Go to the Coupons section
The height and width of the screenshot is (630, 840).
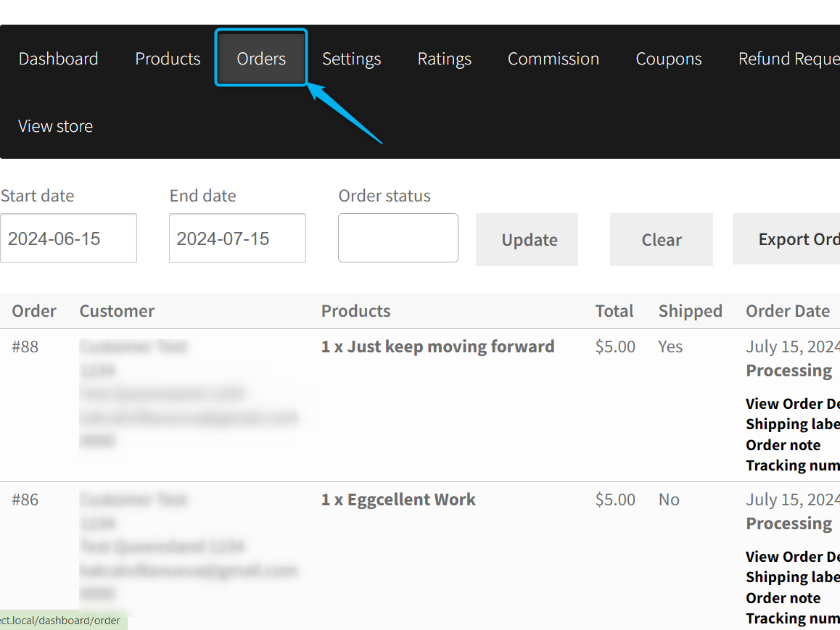[x=668, y=59]
